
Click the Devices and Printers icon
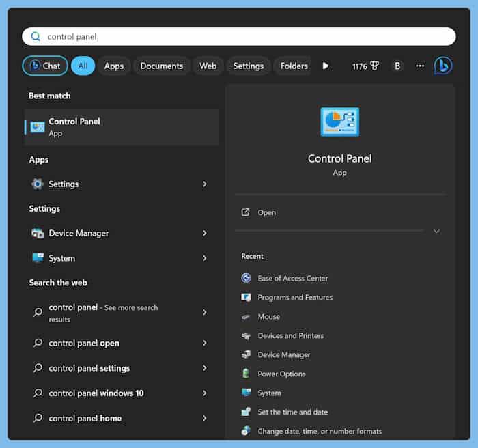tap(246, 336)
